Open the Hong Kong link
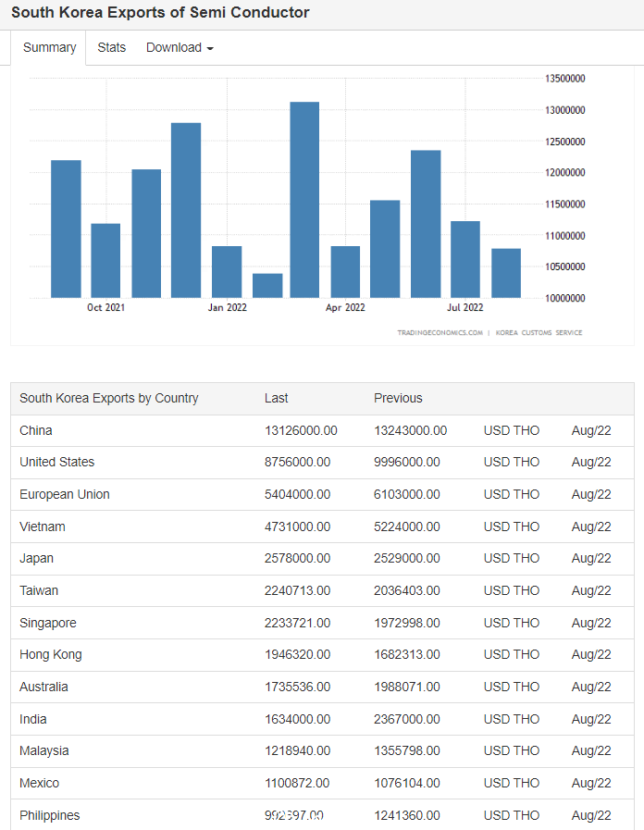644x830 pixels. point(51,655)
